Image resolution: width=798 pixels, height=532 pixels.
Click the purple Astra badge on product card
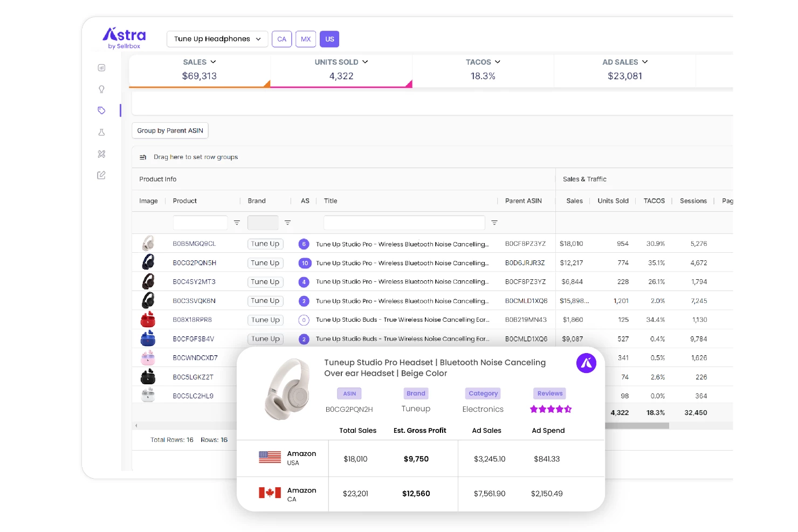[587, 363]
